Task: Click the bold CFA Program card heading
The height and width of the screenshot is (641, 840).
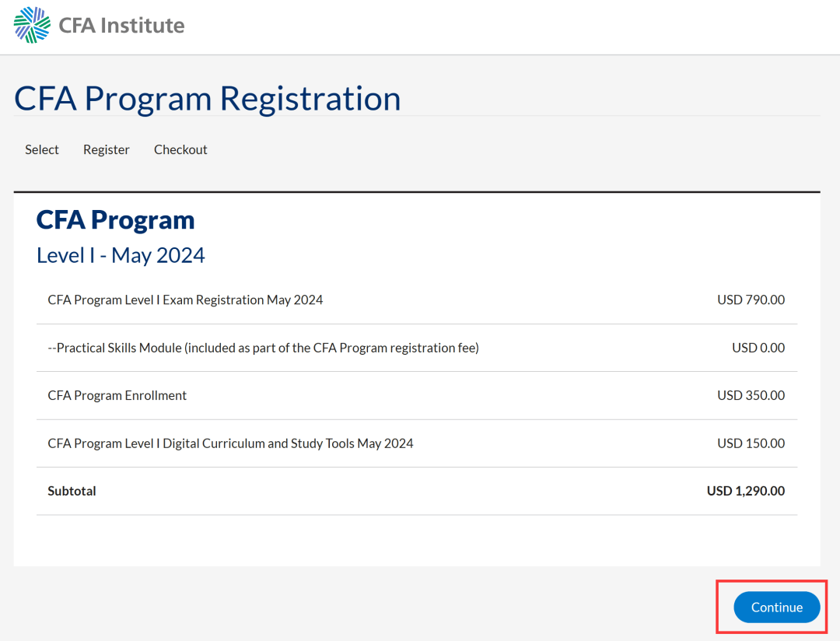Action: 115,219
